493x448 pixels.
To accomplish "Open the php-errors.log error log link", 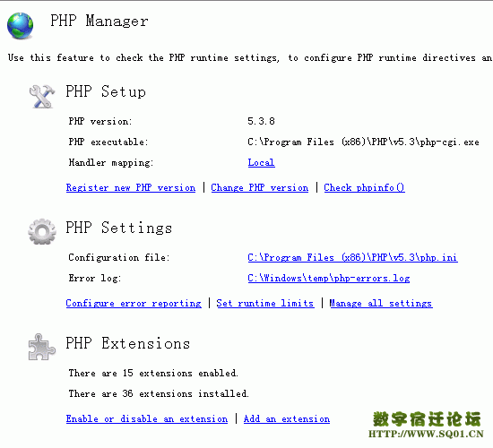I will point(329,279).
